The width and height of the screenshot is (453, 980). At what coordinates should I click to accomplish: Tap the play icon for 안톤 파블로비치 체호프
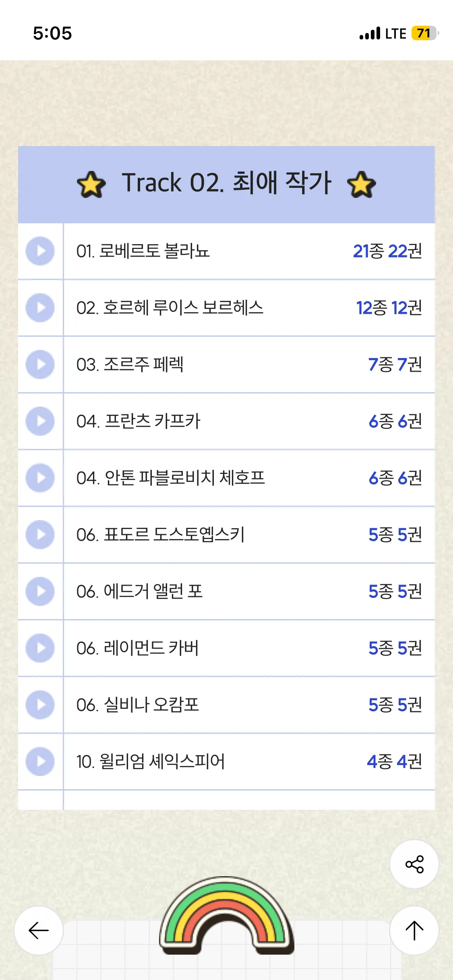40,478
